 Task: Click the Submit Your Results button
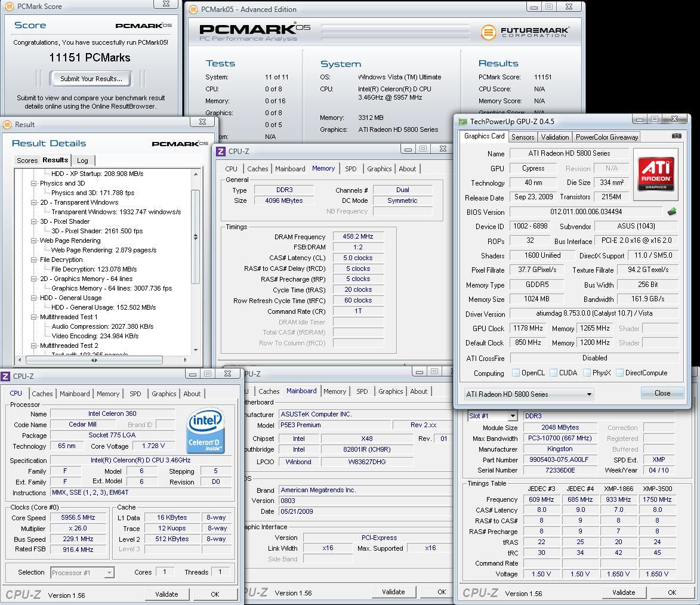(x=91, y=79)
